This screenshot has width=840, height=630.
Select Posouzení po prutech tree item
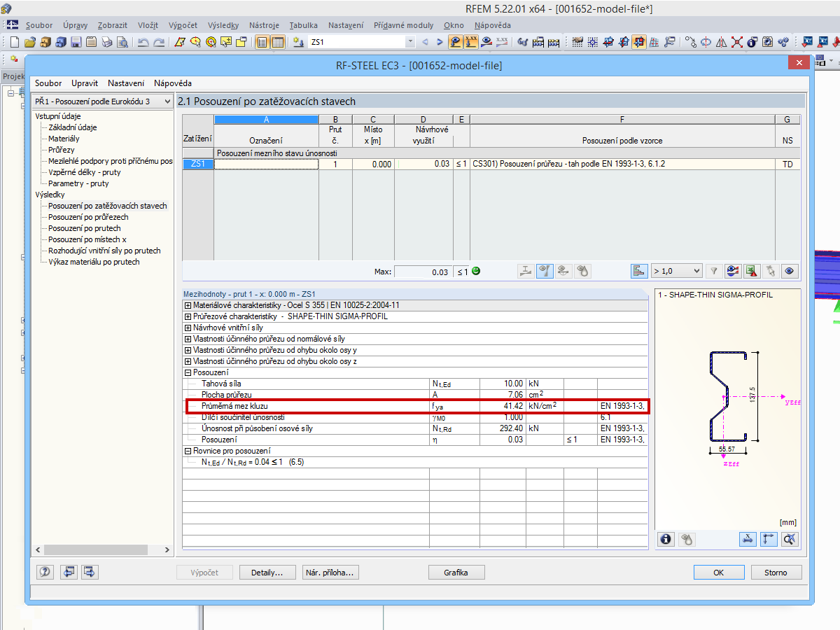85,228
